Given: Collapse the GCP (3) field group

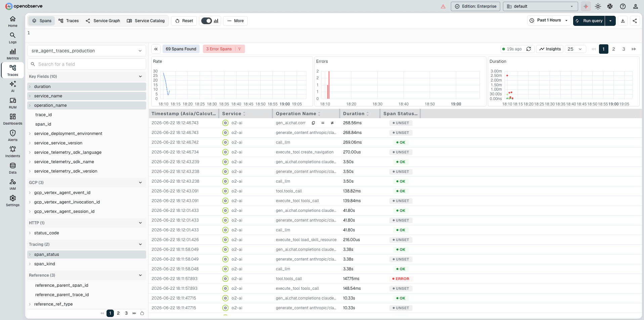Looking at the screenshot, I should [140, 183].
